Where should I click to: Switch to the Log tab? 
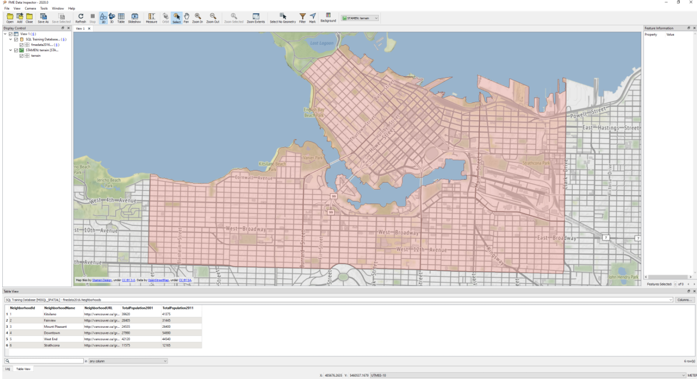click(8, 369)
